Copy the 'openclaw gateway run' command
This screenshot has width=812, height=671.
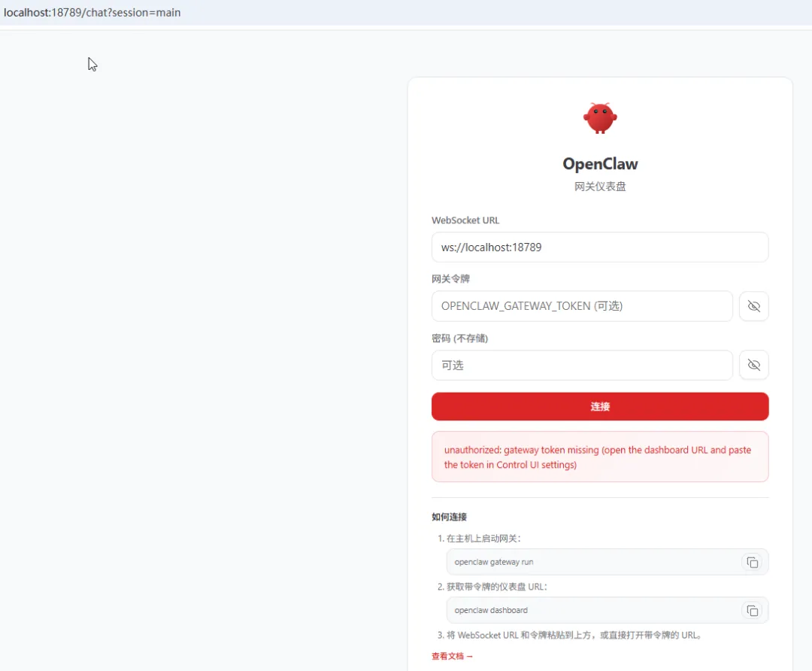coord(752,562)
